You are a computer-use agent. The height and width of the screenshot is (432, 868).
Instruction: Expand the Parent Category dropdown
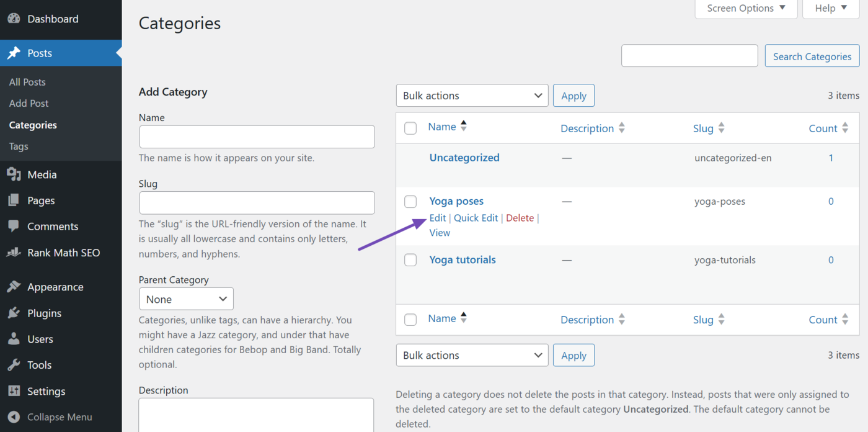tap(186, 299)
